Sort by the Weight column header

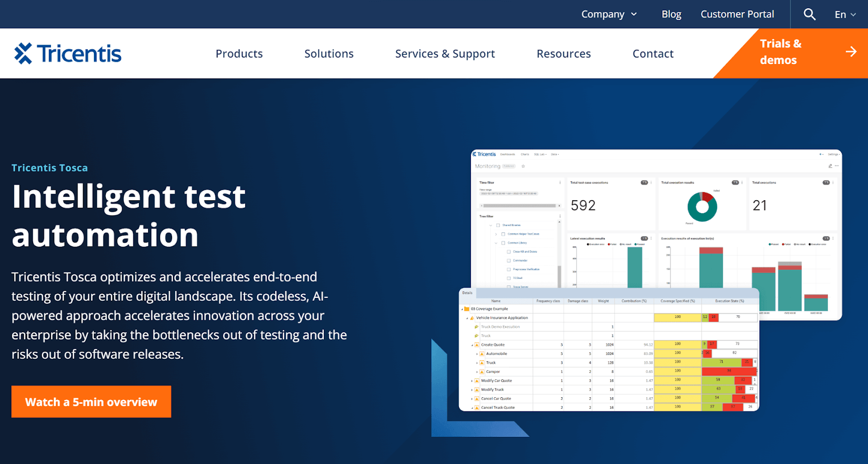(x=603, y=301)
